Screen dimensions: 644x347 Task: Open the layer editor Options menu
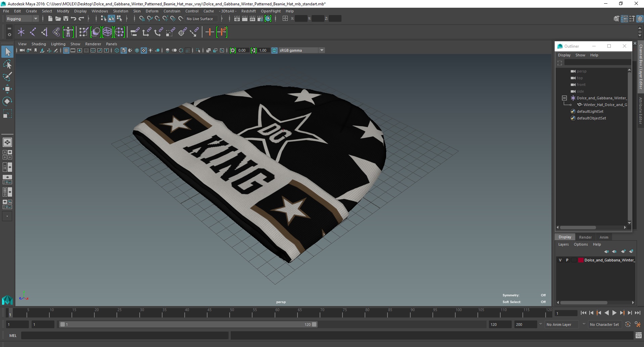[581, 244]
